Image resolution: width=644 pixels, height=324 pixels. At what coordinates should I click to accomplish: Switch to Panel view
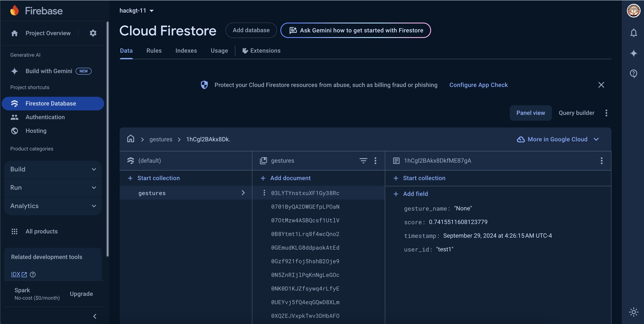(x=530, y=113)
